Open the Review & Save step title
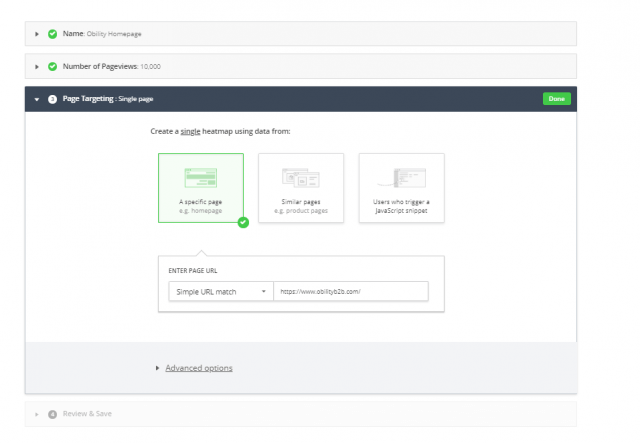Image resolution: width=640 pixels, height=443 pixels. (x=88, y=413)
